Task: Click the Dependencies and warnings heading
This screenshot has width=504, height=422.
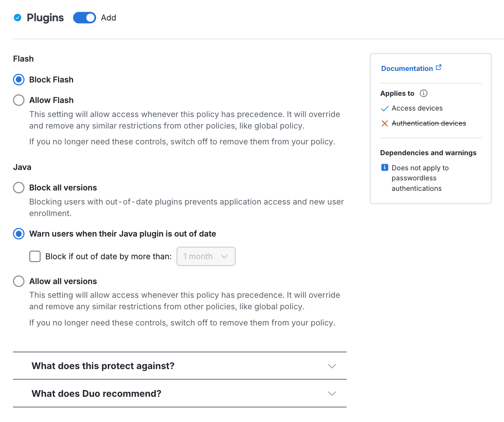Action: [428, 153]
